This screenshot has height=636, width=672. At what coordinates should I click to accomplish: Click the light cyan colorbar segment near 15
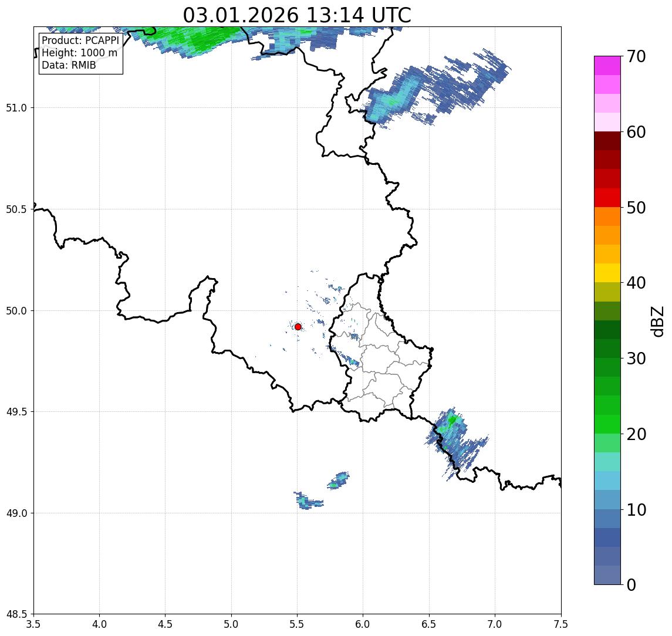pyautogui.click(x=607, y=462)
